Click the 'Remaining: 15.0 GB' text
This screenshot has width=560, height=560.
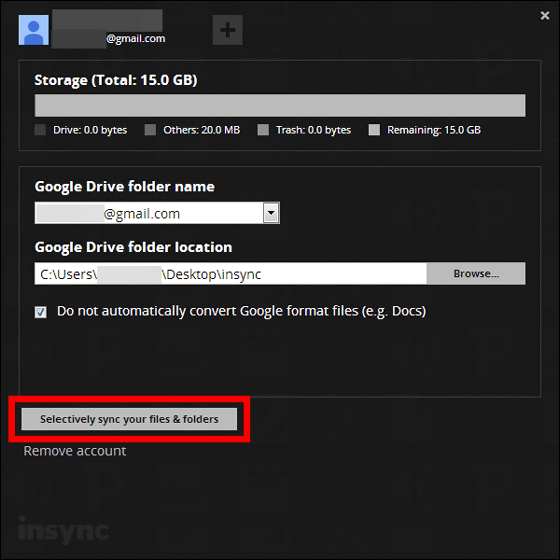(434, 130)
